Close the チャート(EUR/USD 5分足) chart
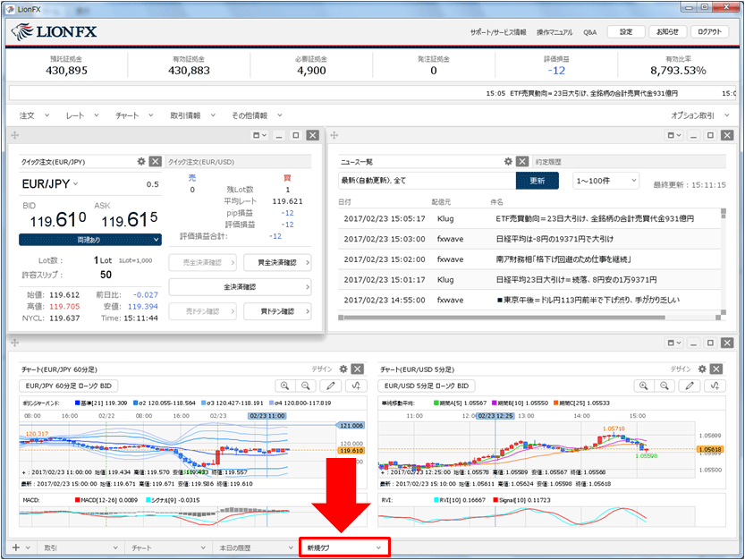 click(716, 369)
